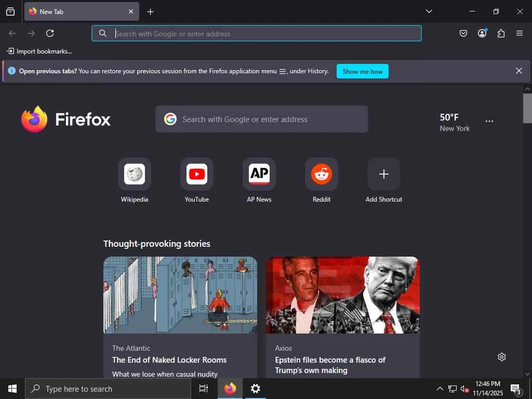Click scrollbar down arrow
This screenshot has height=399, width=532.
tap(527, 374)
